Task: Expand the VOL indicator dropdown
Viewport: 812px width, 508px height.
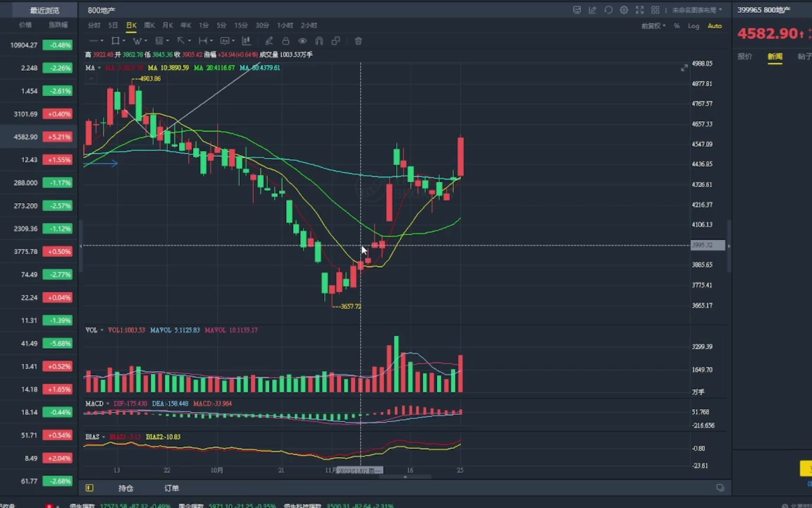Action: 102,330
